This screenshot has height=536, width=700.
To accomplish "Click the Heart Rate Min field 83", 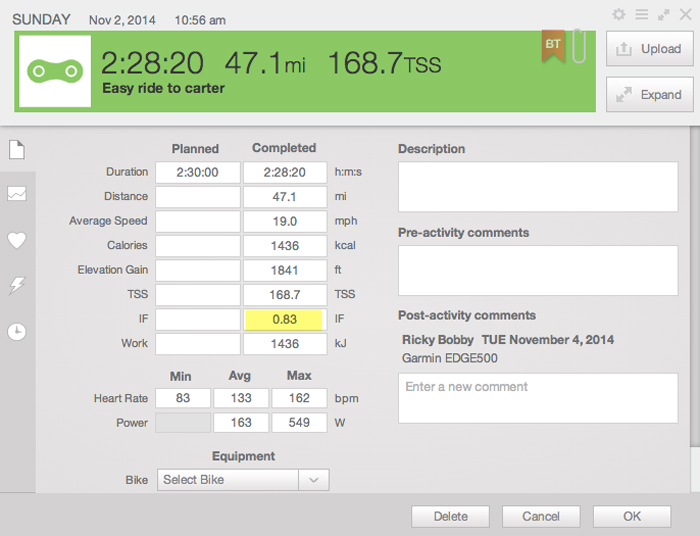I will tap(183, 398).
